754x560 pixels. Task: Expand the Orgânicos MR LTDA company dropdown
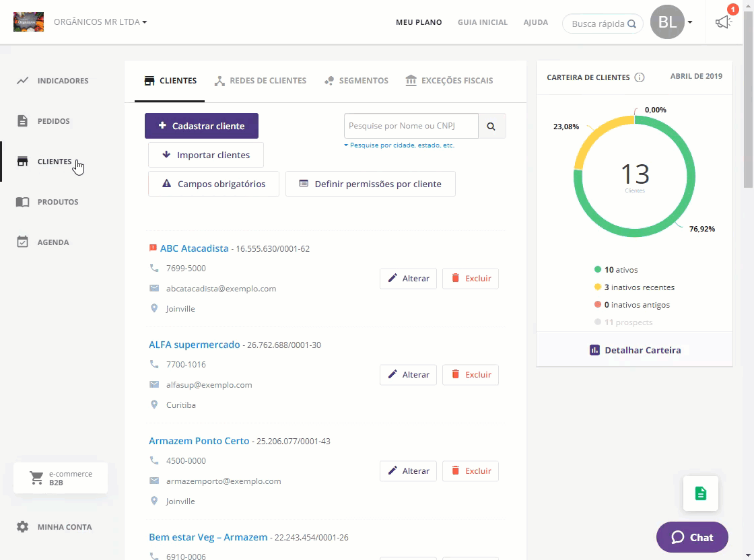pyautogui.click(x=100, y=22)
